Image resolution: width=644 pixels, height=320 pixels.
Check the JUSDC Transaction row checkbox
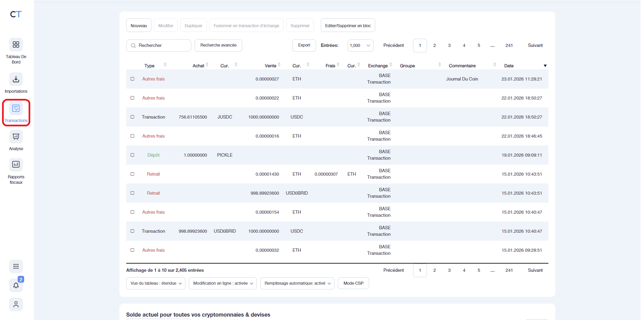click(x=132, y=117)
